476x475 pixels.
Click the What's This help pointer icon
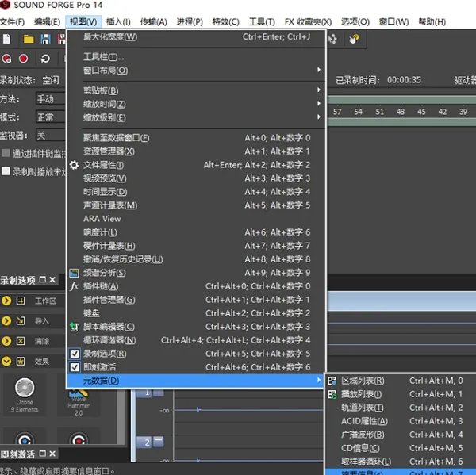354,39
